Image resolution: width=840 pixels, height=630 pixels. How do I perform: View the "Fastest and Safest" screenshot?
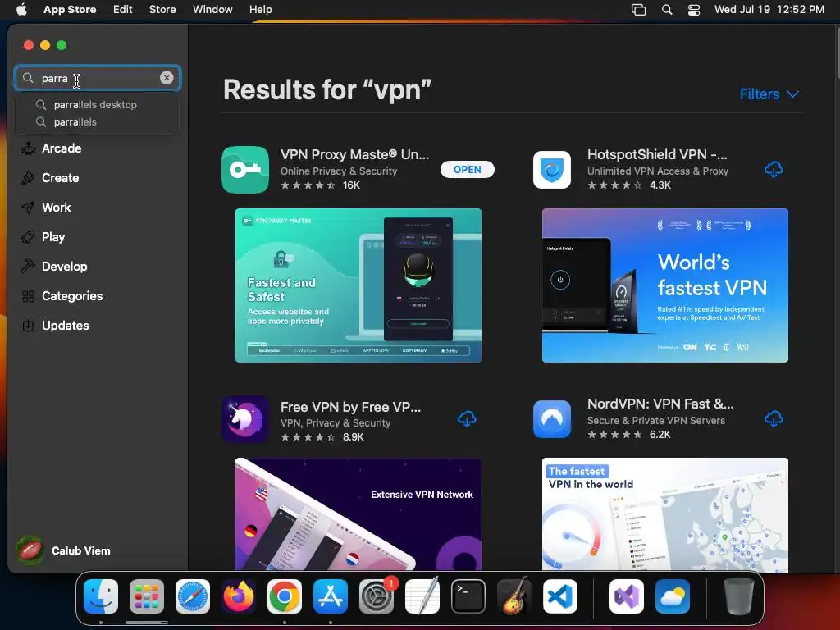pyautogui.click(x=358, y=285)
